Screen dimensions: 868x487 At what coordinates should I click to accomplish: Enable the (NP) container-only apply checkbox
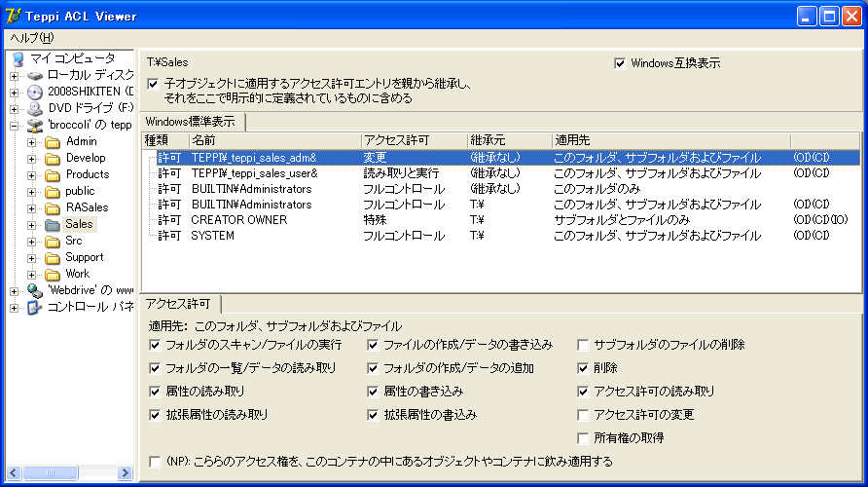pos(155,462)
